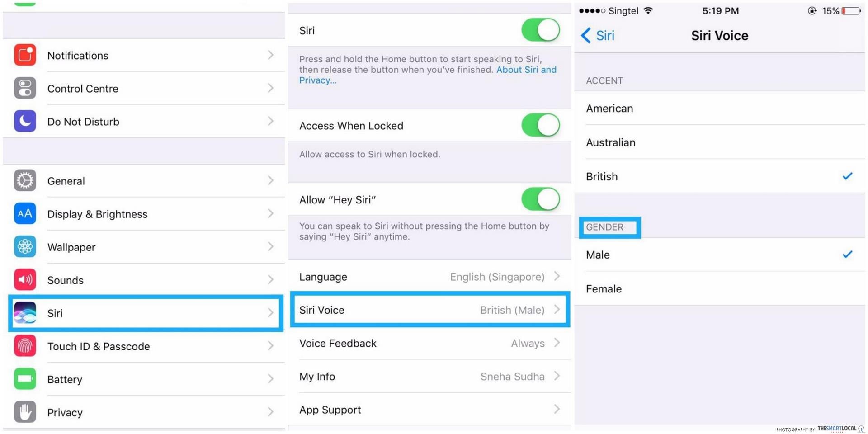Tap the Notifications red icon

(x=25, y=55)
